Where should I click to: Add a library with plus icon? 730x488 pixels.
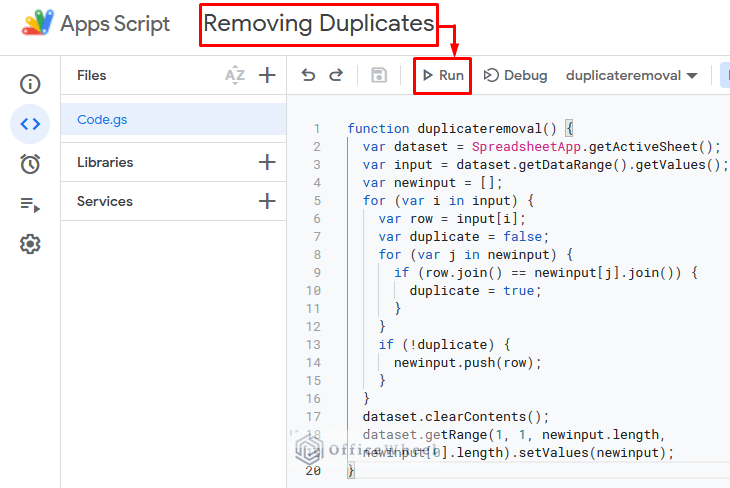[267, 162]
